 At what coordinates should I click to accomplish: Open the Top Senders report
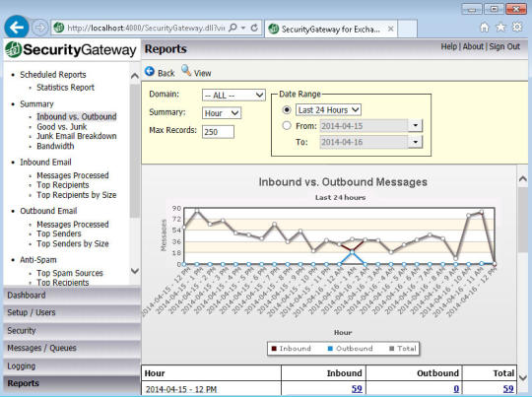(x=59, y=233)
